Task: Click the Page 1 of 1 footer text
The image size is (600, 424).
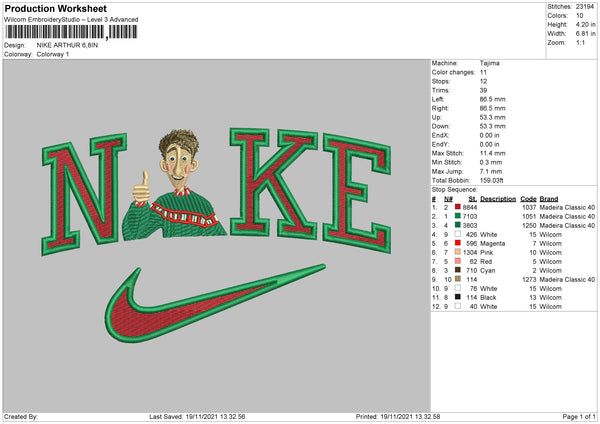Action: [579, 417]
